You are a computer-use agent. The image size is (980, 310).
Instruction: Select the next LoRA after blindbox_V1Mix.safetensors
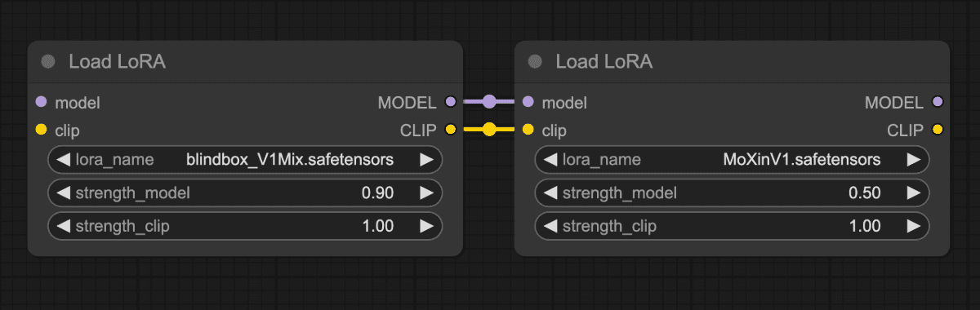pyautogui.click(x=427, y=160)
